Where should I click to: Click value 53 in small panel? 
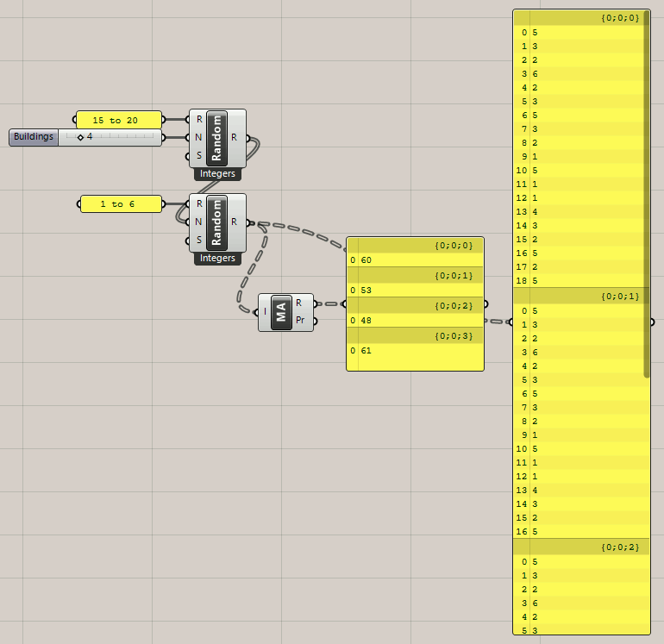[366, 290]
